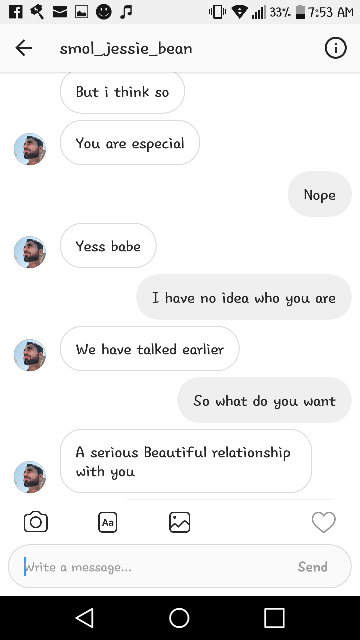The image size is (360, 640).
Task: Open smol_jessie_bean profile from header name
Action: pos(126,49)
